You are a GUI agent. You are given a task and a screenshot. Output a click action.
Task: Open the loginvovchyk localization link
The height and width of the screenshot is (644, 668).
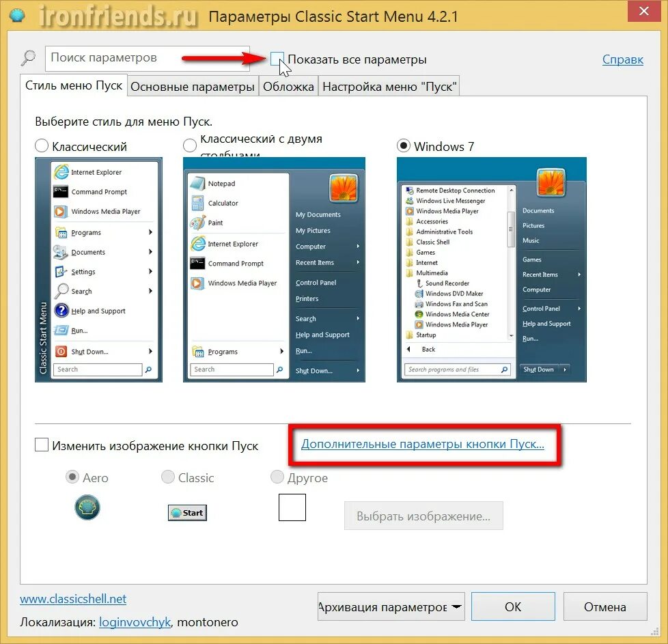(135, 622)
